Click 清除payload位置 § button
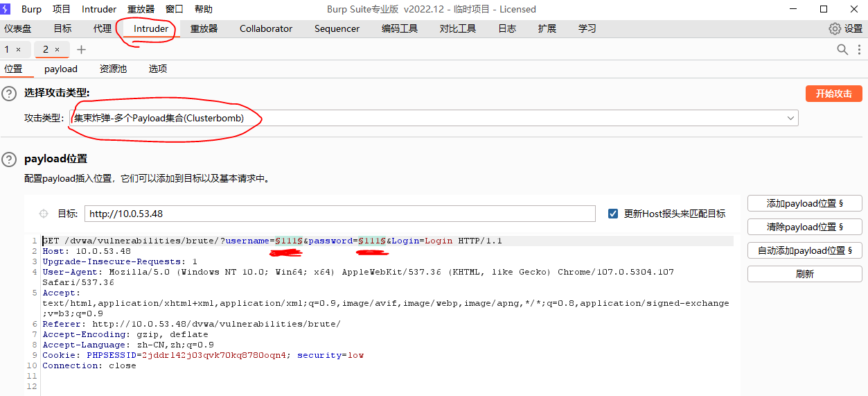Screen dimensions: 868x396 pyautogui.click(x=805, y=227)
